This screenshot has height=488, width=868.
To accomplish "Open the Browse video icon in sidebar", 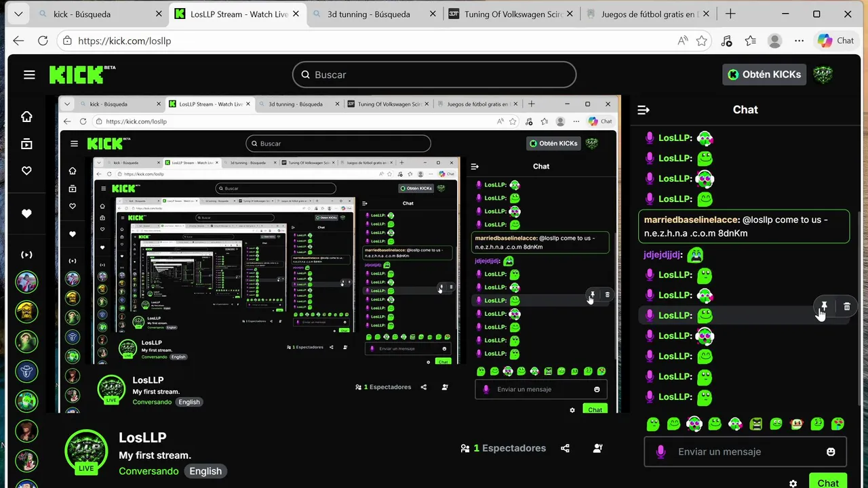I will coord(26,144).
